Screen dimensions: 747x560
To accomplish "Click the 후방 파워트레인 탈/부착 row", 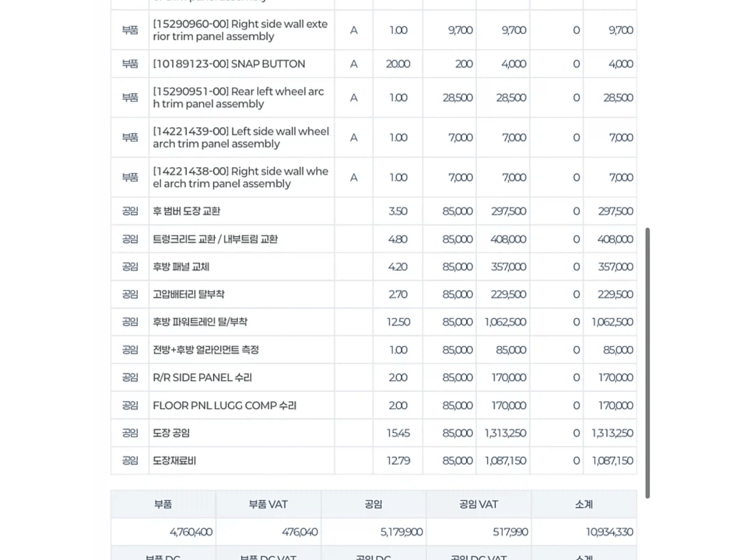I will click(374, 322).
